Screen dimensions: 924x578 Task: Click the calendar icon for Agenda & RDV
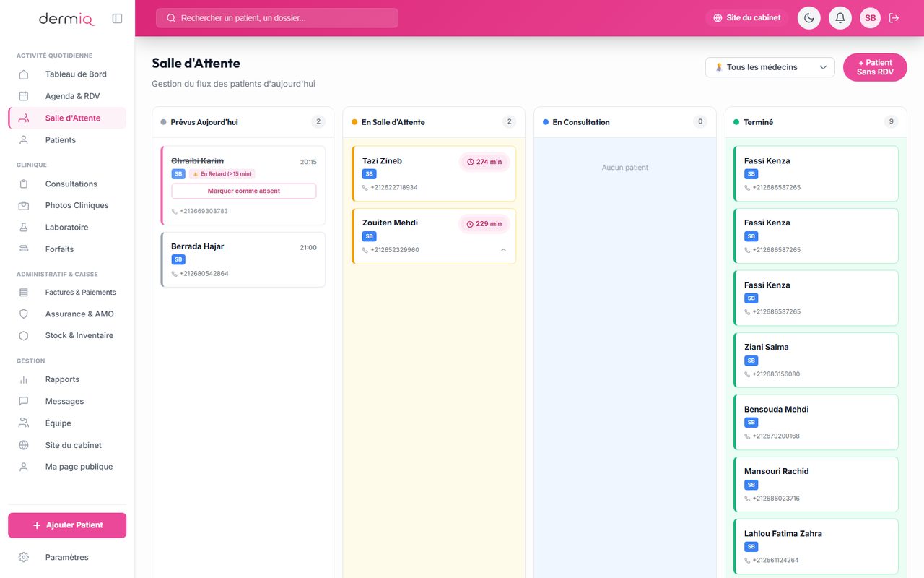point(24,96)
